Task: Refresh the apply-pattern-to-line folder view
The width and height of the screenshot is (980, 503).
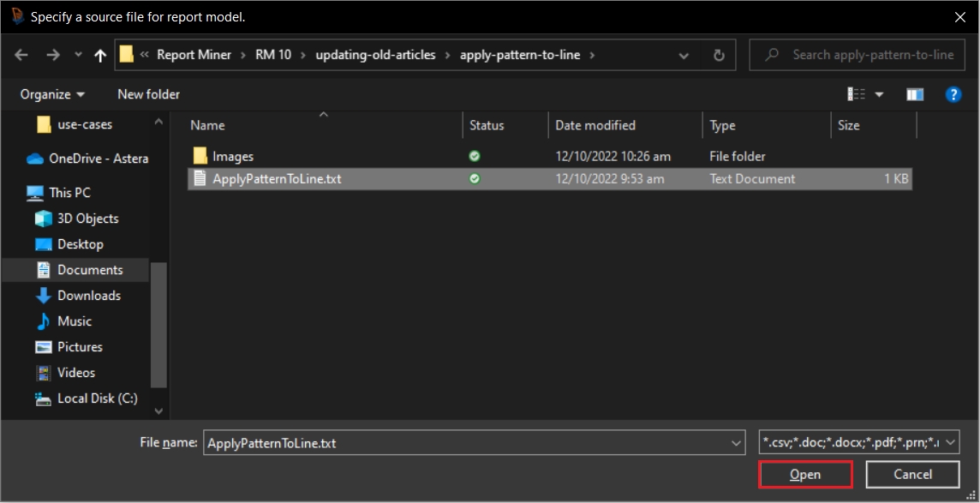Action: 719,55
